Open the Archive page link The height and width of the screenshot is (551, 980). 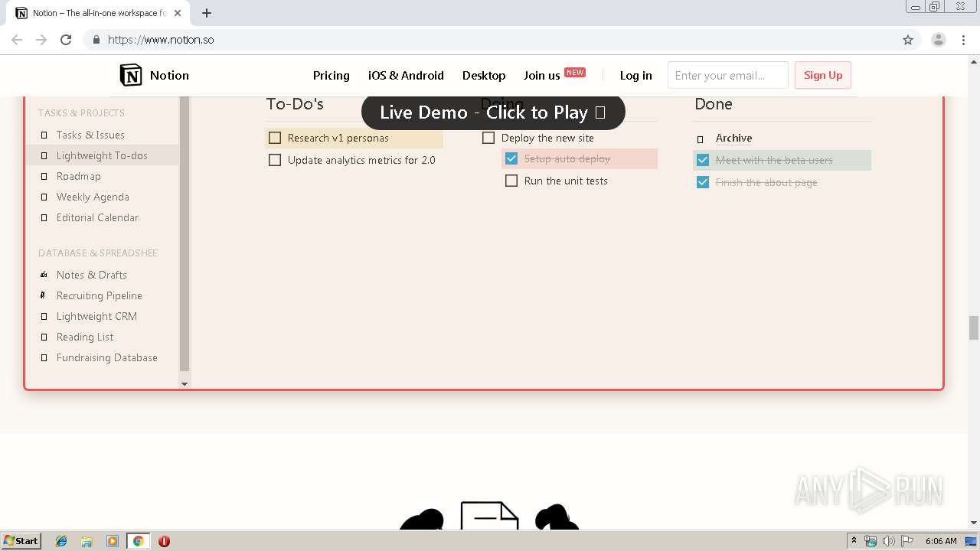coord(733,139)
